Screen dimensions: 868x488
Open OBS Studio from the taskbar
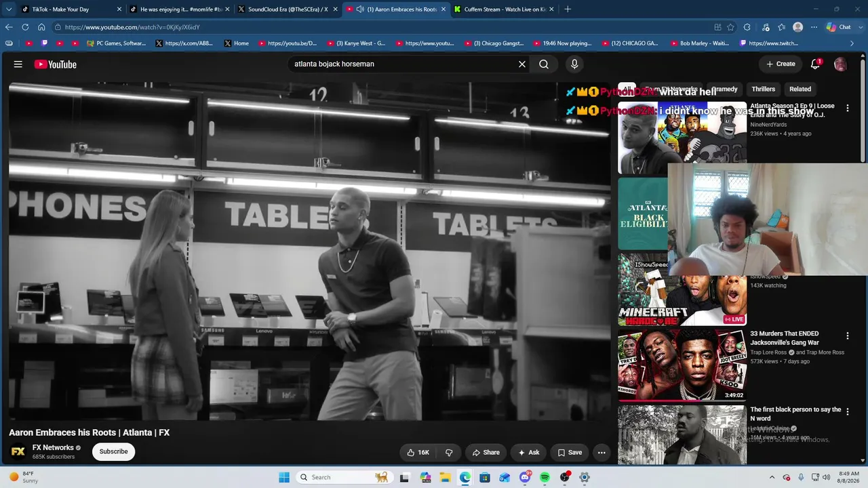coord(565,477)
